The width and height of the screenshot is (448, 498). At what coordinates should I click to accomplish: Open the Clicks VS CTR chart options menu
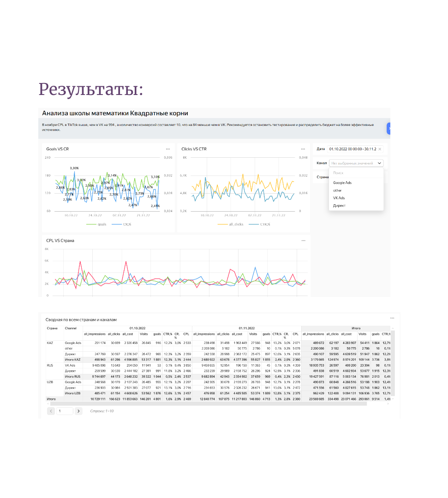(x=303, y=149)
